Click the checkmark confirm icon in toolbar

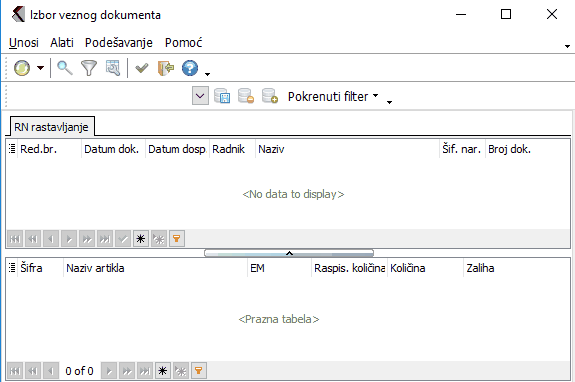pyautogui.click(x=142, y=68)
